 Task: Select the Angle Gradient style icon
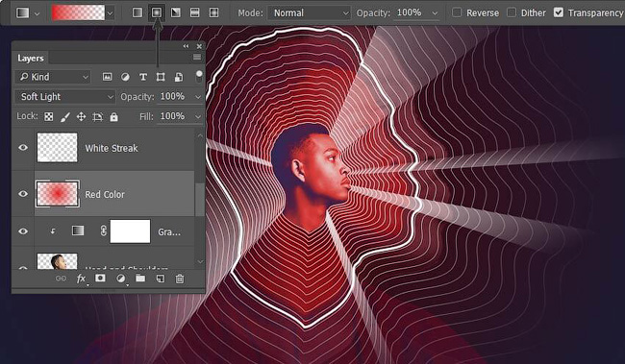coord(175,12)
